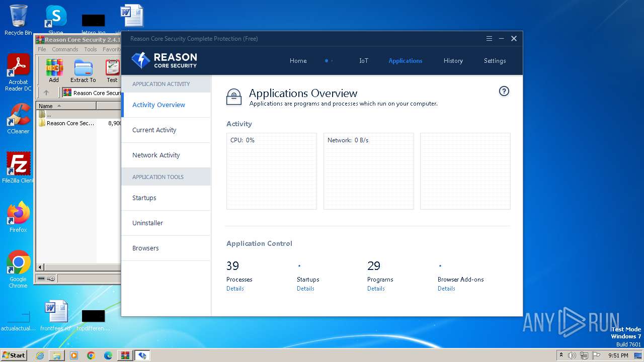The image size is (644, 362).
Task: Click Reason Core Security taskbar button
Action: (x=142, y=355)
